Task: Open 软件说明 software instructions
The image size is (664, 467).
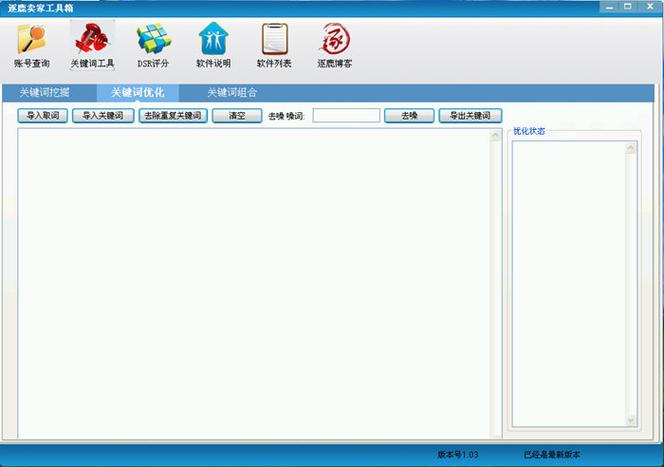Action: (x=213, y=45)
